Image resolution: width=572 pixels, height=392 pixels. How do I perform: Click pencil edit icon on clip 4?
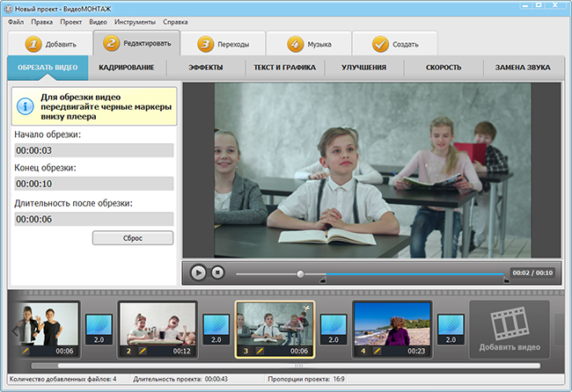(x=377, y=351)
